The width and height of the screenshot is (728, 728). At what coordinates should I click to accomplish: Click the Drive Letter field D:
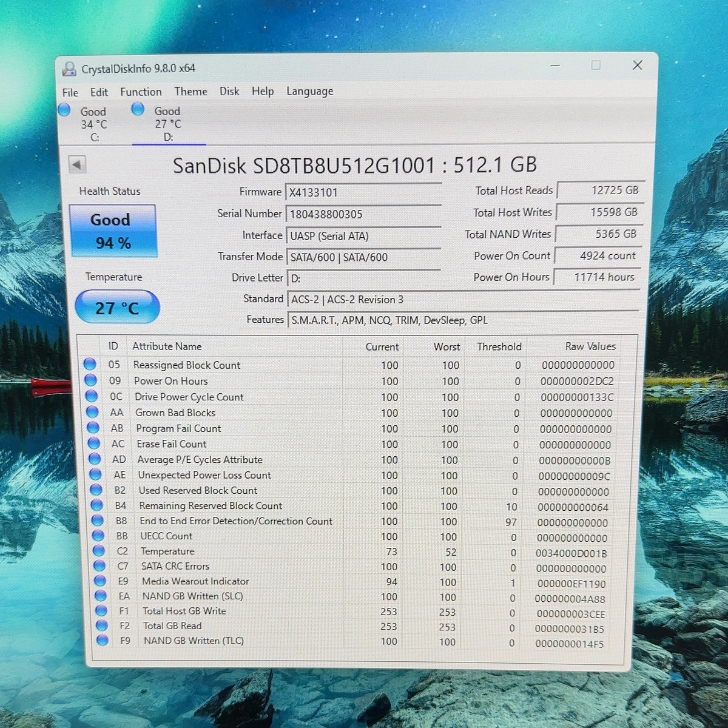click(x=363, y=278)
